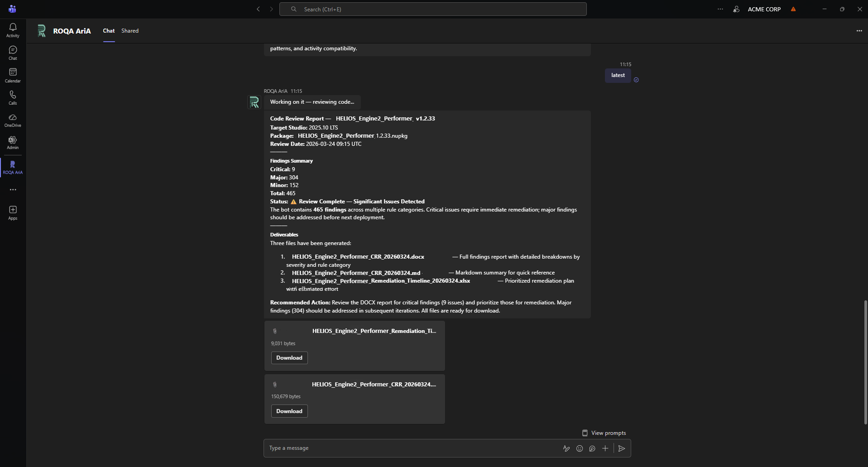Switch to the Shared tab
This screenshot has height=467, width=868.
(x=130, y=31)
